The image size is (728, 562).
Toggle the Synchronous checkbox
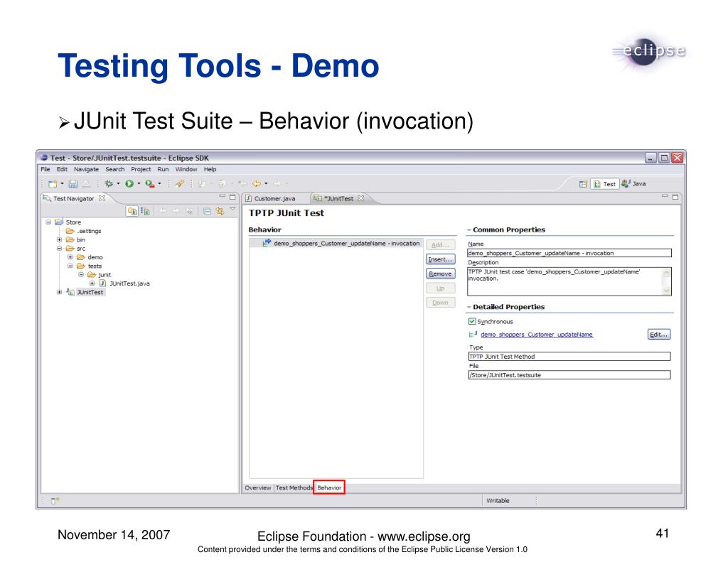tap(472, 321)
